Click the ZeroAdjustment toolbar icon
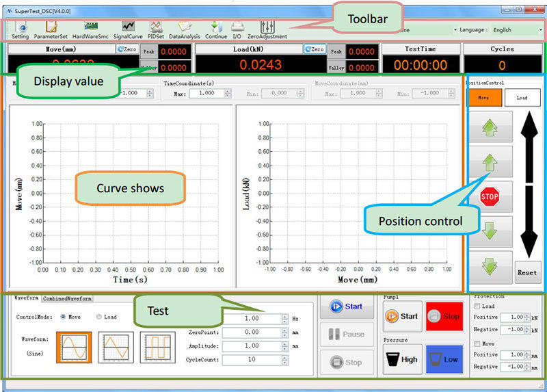This screenshot has width=547, height=392. click(267, 29)
